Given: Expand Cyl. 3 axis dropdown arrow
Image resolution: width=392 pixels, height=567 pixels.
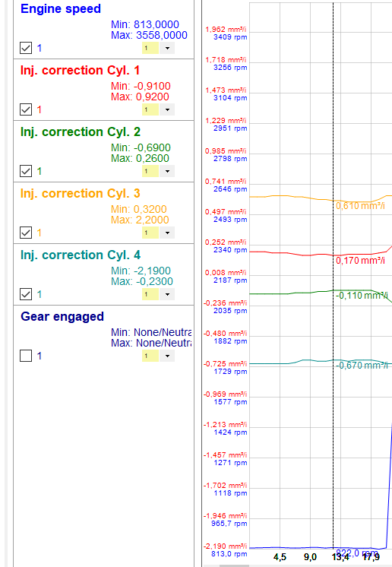Looking at the screenshot, I should pyautogui.click(x=167, y=233).
